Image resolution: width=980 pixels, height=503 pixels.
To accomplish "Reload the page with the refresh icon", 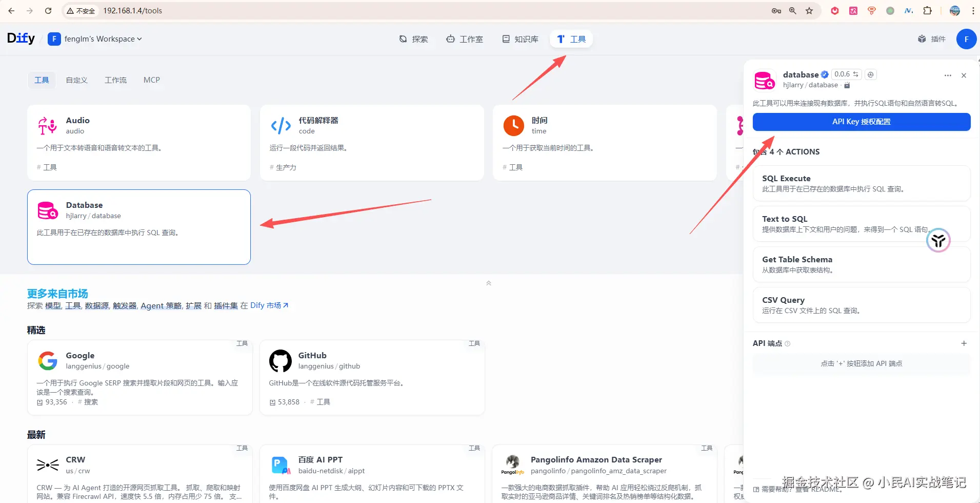I will click(x=48, y=11).
